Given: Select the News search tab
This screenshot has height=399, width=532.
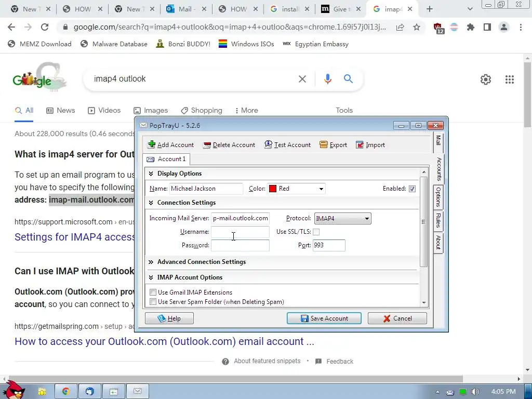Looking at the screenshot, I should [x=61, y=111].
